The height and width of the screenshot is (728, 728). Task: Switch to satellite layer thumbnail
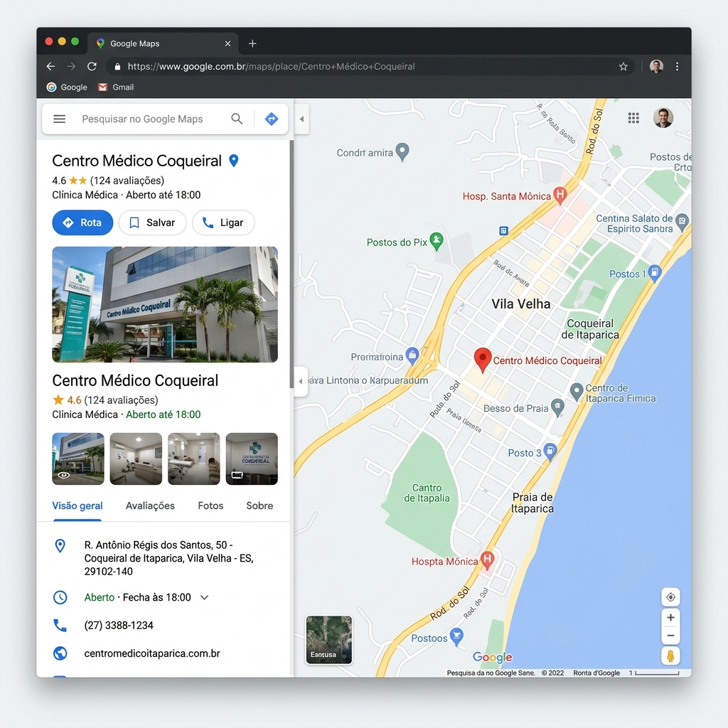tap(328, 639)
